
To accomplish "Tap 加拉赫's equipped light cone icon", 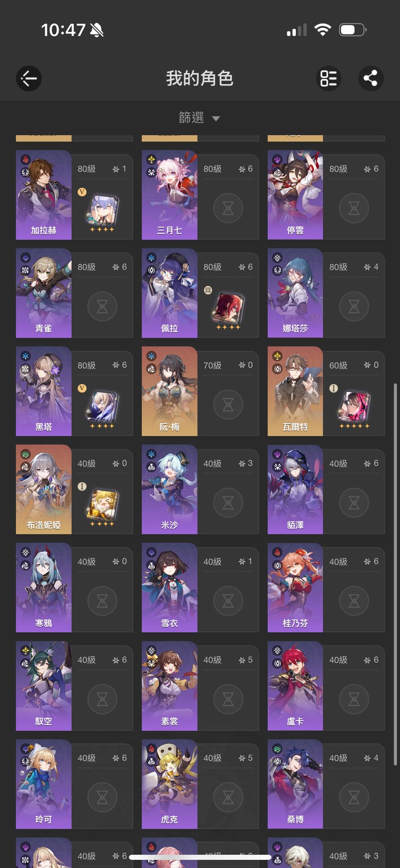I will [x=102, y=210].
